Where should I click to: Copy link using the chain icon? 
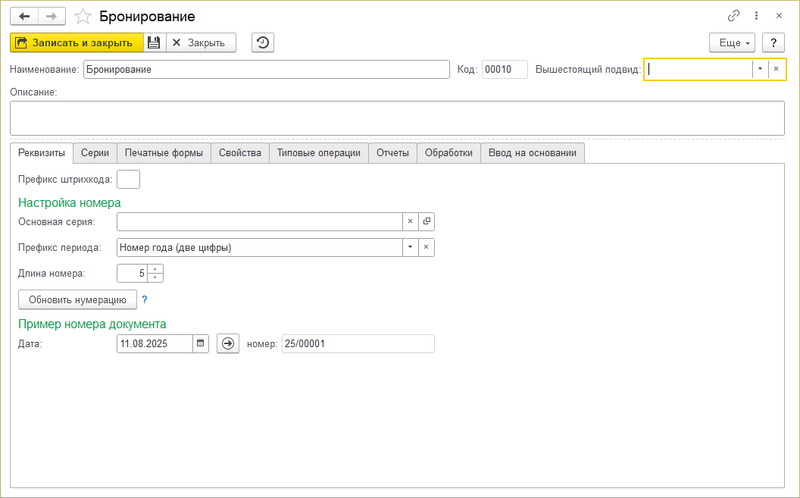(x=733, y=16)
